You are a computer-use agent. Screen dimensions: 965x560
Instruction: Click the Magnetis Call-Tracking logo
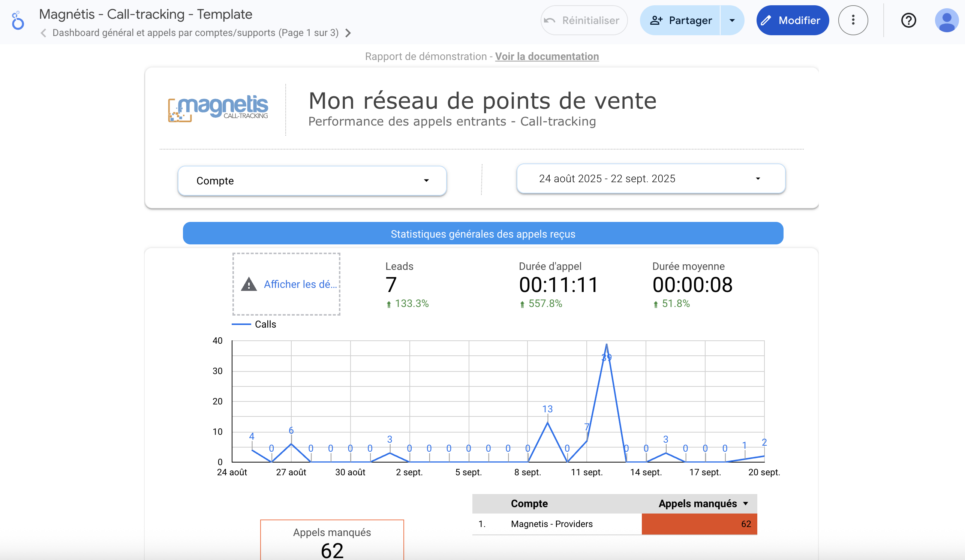[218, 109]
